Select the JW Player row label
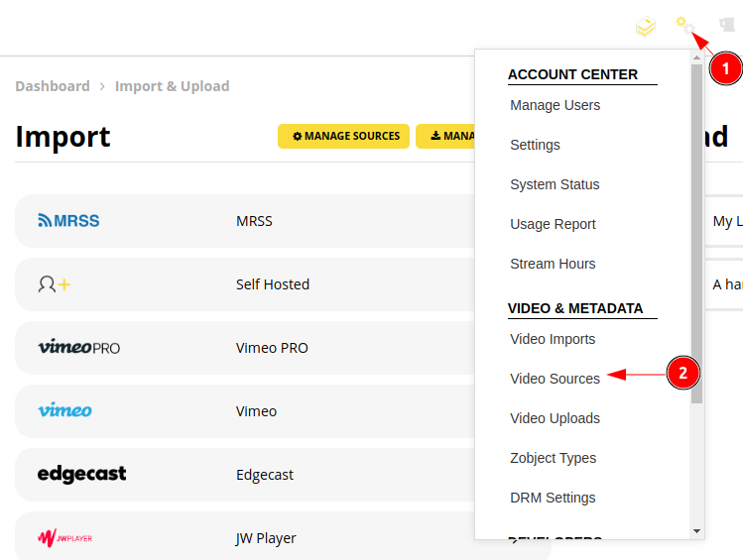 (266, 538)
